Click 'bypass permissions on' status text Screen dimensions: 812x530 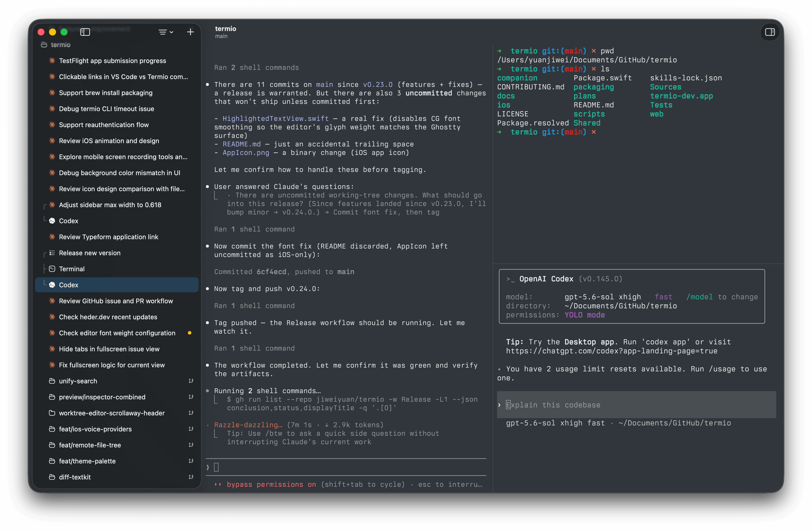tap(272, 484)
